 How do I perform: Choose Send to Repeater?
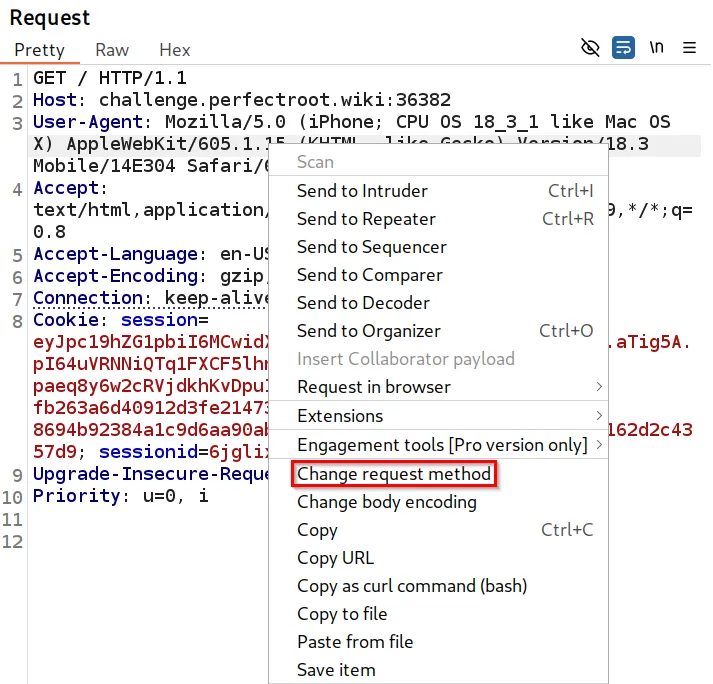coord(366,219)
